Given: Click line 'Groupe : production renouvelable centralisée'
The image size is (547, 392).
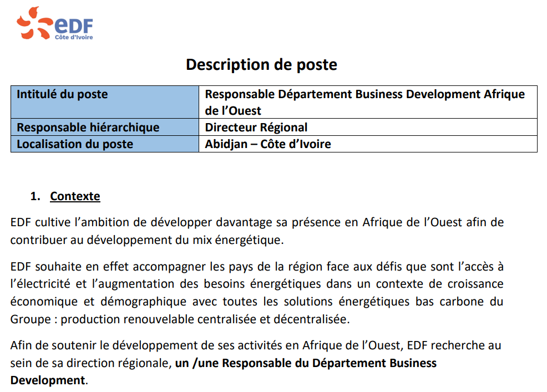Looking at the screenshot, I should click(x=180, y=319).
